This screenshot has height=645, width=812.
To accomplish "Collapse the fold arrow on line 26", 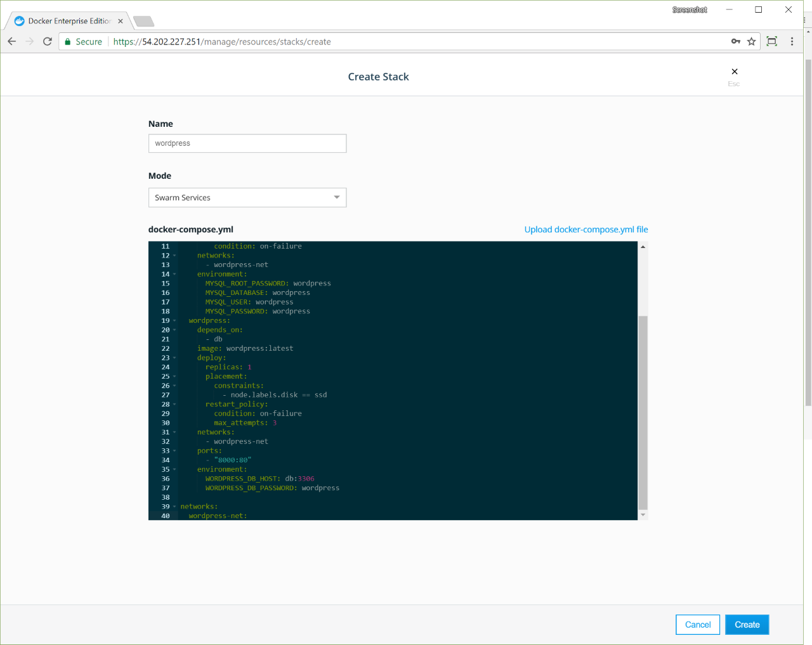I will [x=174, y=386].
